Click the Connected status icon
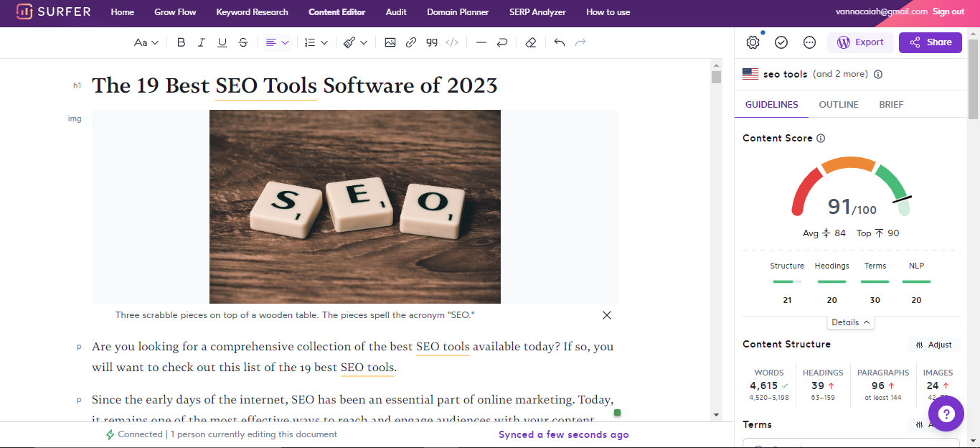The height and width of the screenshot is (448, 980). (x=110, y=434)
